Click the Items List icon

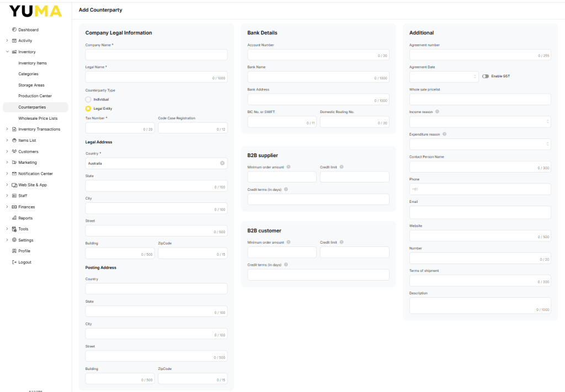pos(14,140)
